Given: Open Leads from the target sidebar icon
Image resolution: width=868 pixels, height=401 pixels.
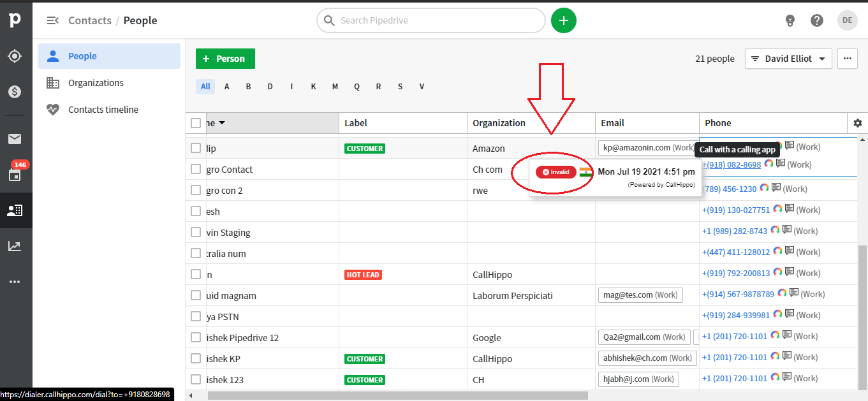Looking at the screenshot, I should coord(15,56).
